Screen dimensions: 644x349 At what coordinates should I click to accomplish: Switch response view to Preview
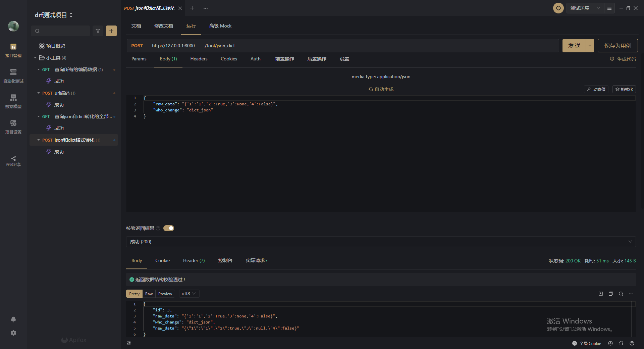(165, 294)
